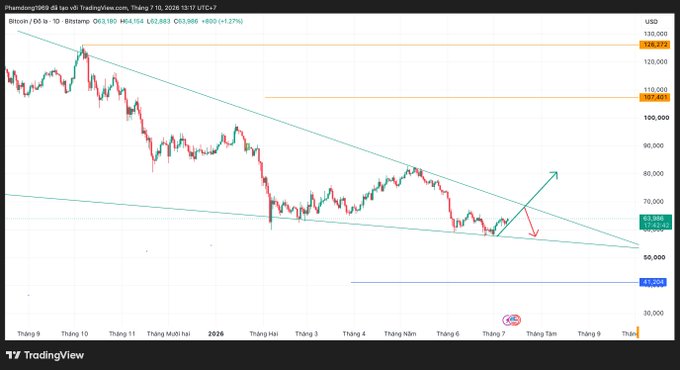Click the Tháng Hai time axis label

(264, 334)
